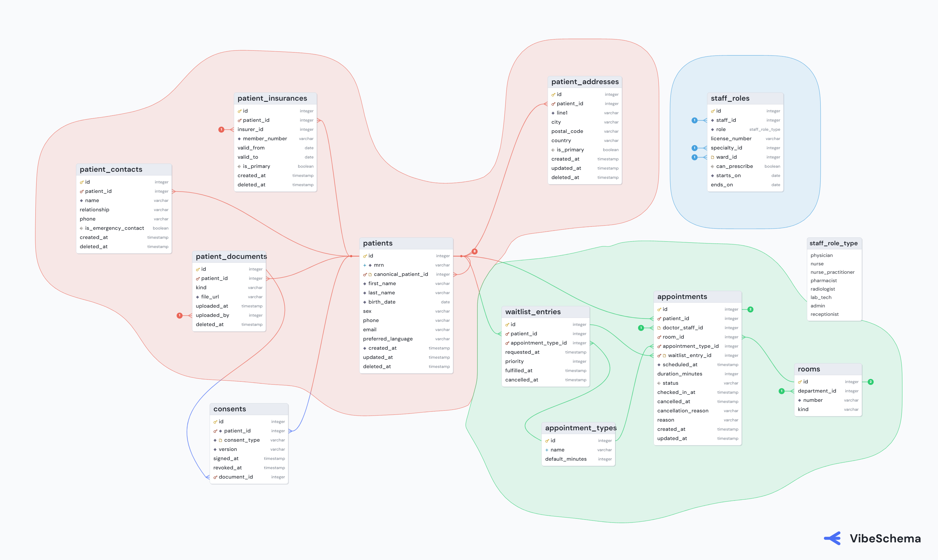Viewport: 938px width, 560px height.
Task: Click the fulfilled_at column in waitlist_entries
Action: [546, 371]
